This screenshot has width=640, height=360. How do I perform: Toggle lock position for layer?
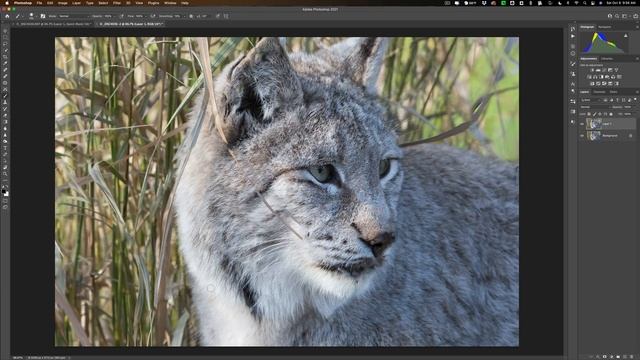[600, 114]
